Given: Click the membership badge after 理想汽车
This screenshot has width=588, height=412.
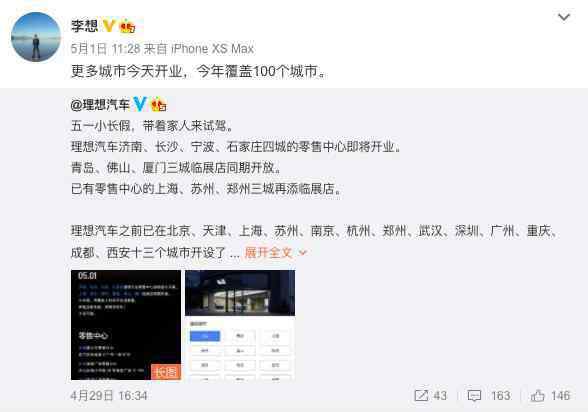Looking at the screenshot, I should (158, 104).
